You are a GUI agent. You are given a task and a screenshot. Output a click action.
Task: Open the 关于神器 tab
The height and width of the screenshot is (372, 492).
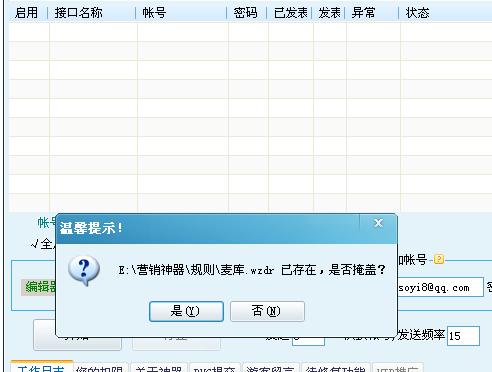pos(159,368)
